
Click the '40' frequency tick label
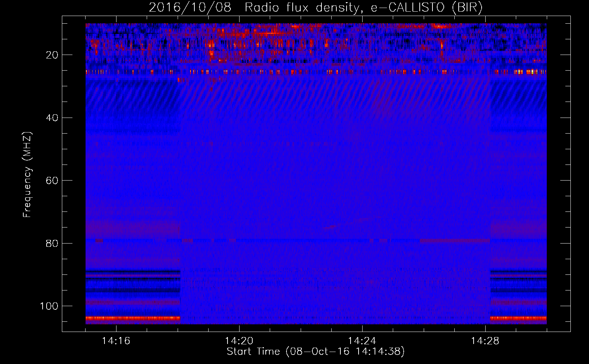pyautogui.click(x=52, y=118)
